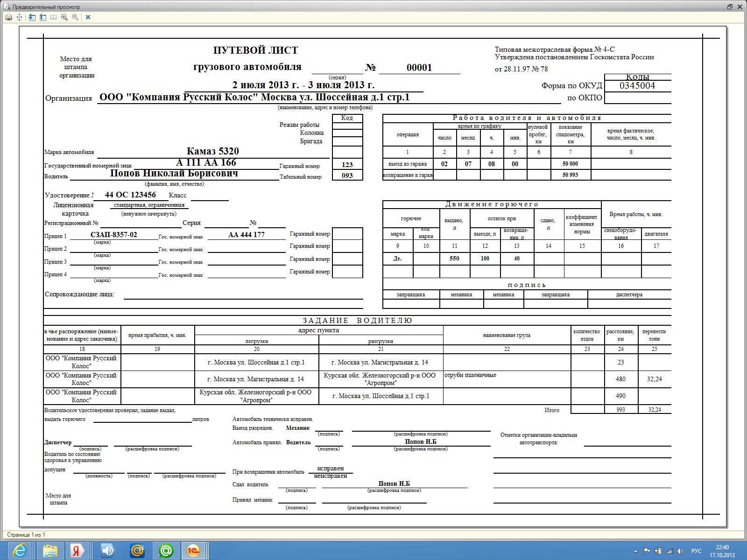
Task: Click driver name 'Попов Николай Борисович'
Action: 174,173
